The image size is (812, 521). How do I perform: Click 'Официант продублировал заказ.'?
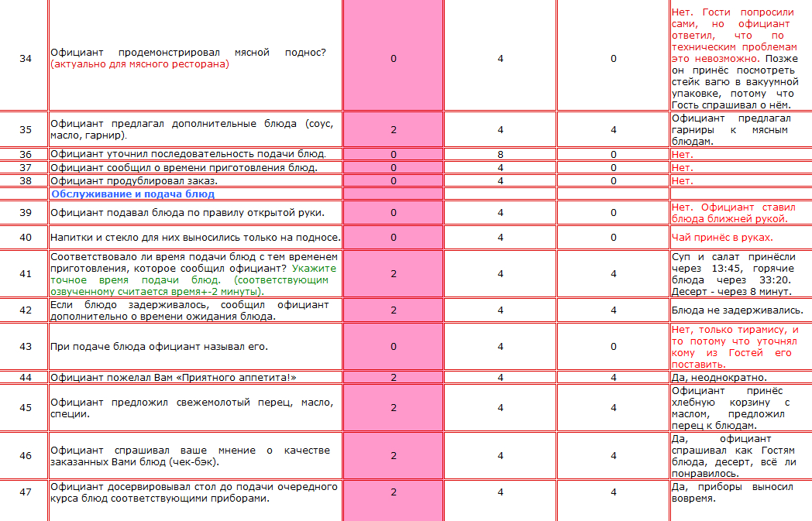pos(133,180)
